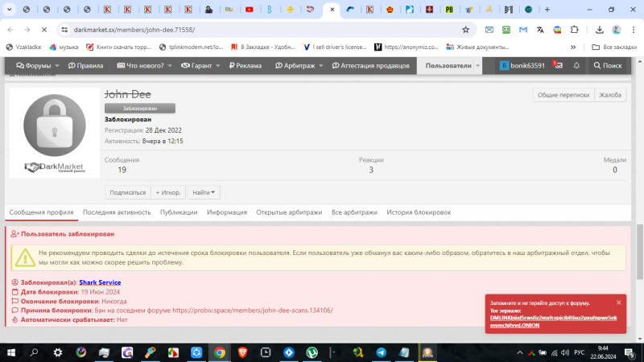The width and height of the screenshot is (644, 362).
Task: Open the Открытые арбитражи tab
Action: pyautogui.click(x=289, y=212)
